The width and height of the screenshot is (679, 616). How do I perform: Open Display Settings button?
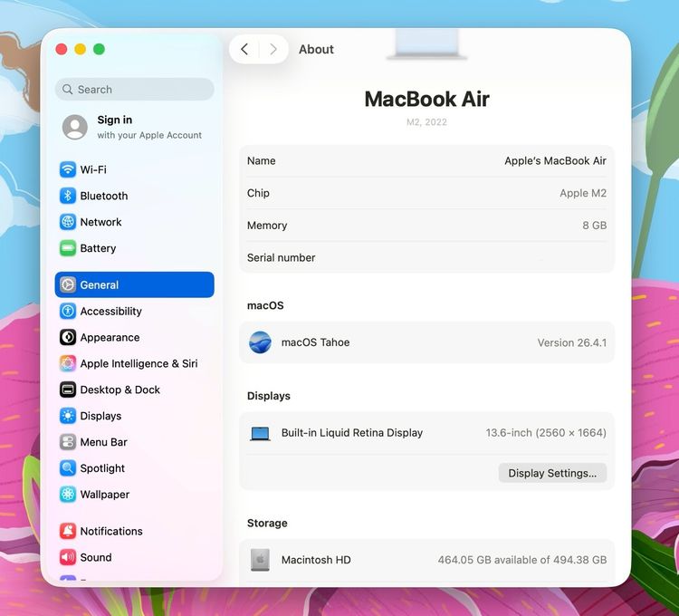552,473
